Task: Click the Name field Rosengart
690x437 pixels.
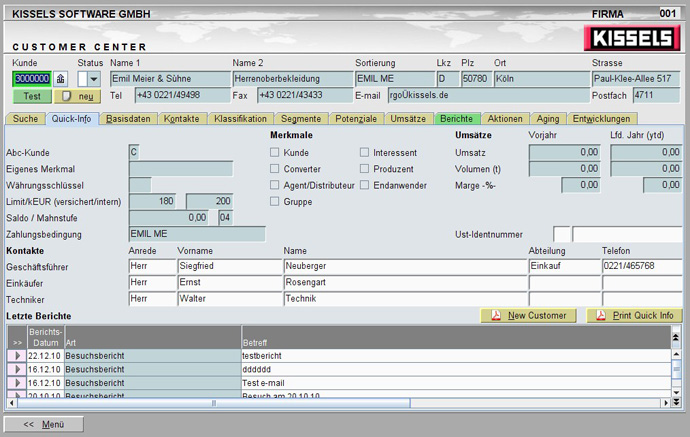Action: pos(405,282)
